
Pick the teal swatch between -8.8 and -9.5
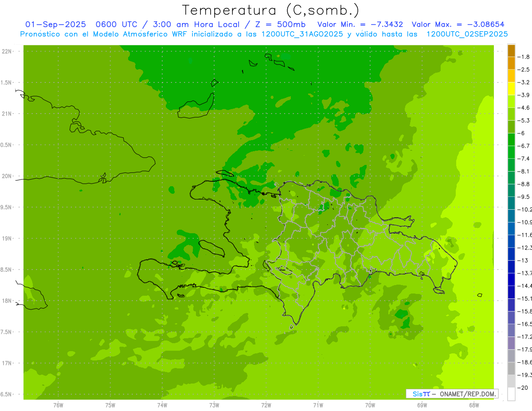pos(512,191)
